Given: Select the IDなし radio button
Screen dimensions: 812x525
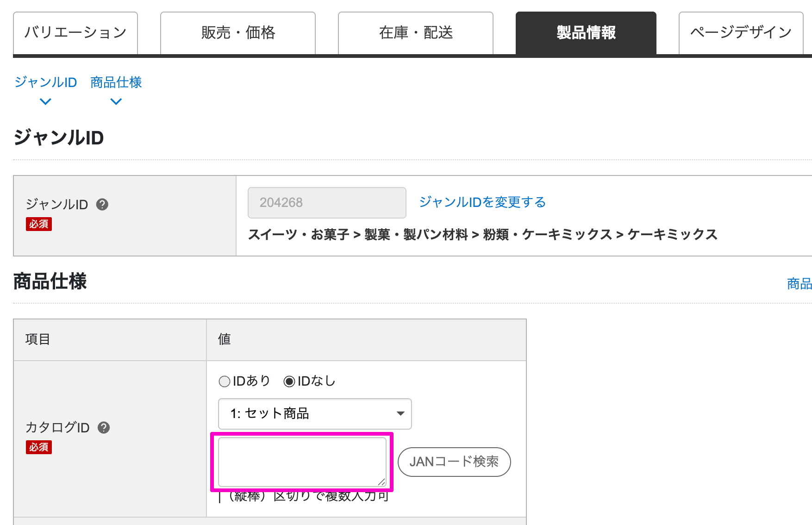Looking at the screenshot, I should pyautogui.click(x=289, y=381).
